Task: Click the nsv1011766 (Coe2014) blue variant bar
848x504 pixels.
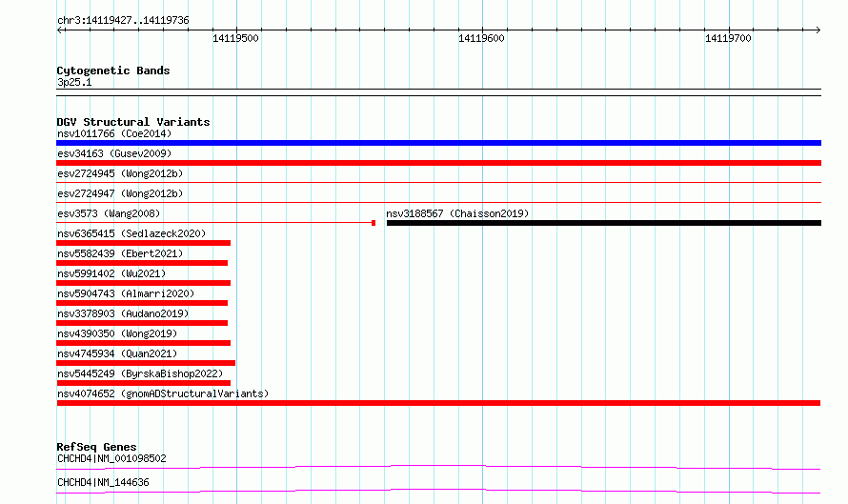Action: (x=438, y=143)
